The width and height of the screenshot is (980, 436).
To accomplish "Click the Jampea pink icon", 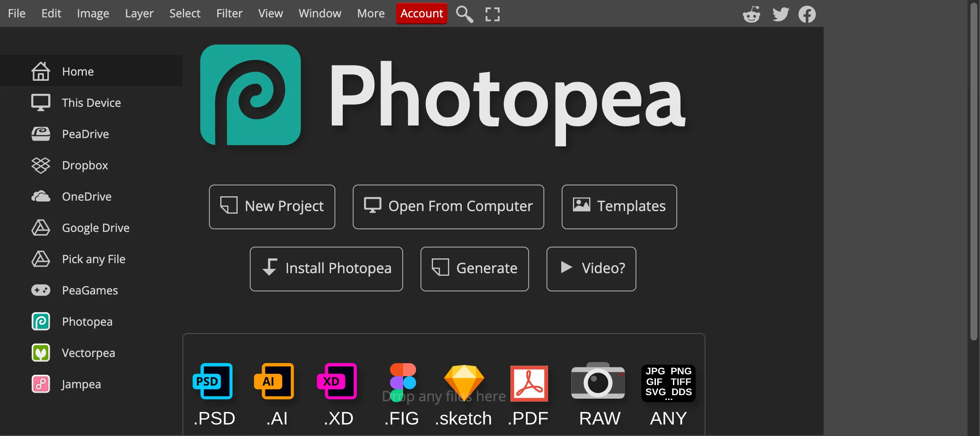I will (x=41, y=384).
